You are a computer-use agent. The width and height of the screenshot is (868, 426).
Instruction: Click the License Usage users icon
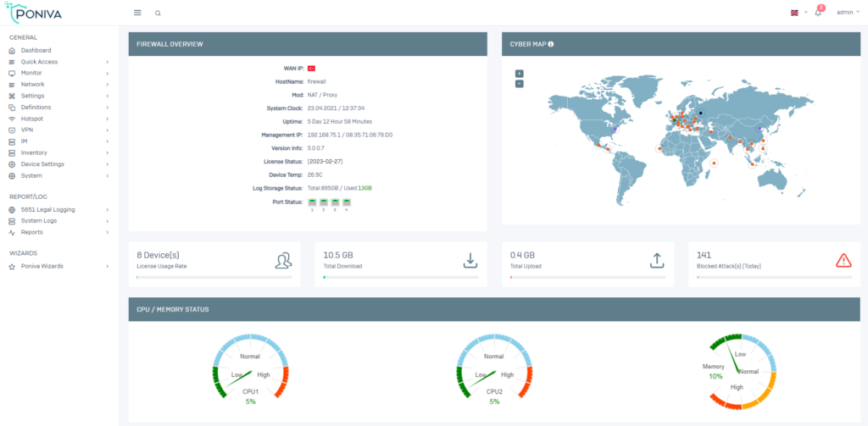coord(283,260)
